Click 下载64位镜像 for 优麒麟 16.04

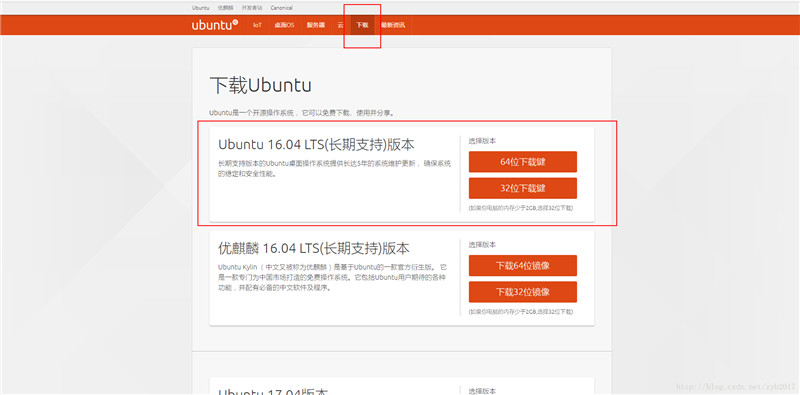[522, 266]
